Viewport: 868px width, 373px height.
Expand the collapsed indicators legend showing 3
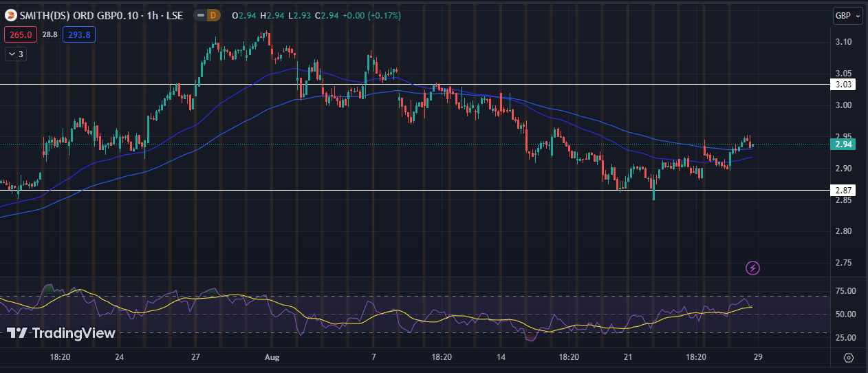tap(16, 54)
